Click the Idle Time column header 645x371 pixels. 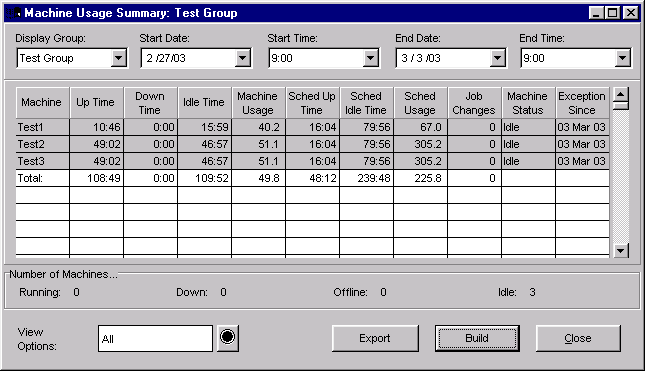coord(204,102)
